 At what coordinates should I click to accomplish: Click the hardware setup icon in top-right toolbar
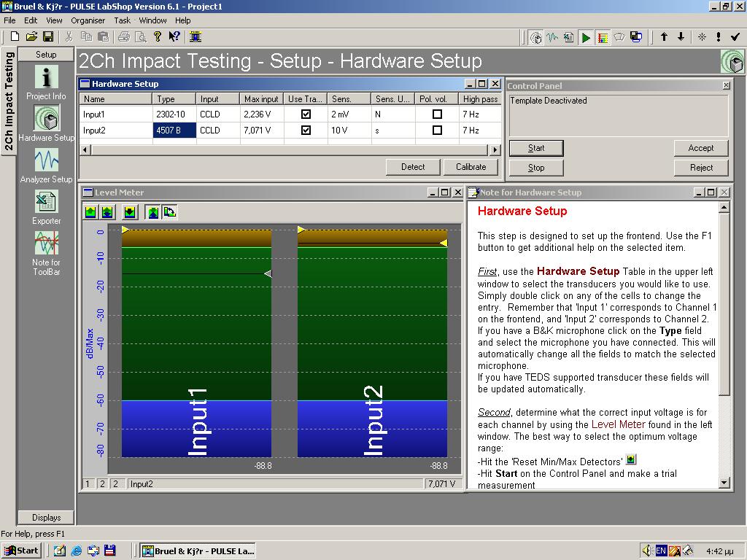(x=536, y=37)
